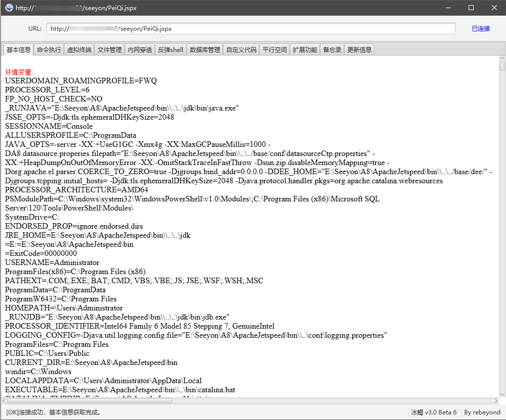Click the scrollbar up arrow
The image size is (506, 420).
[x=502, y=59]
